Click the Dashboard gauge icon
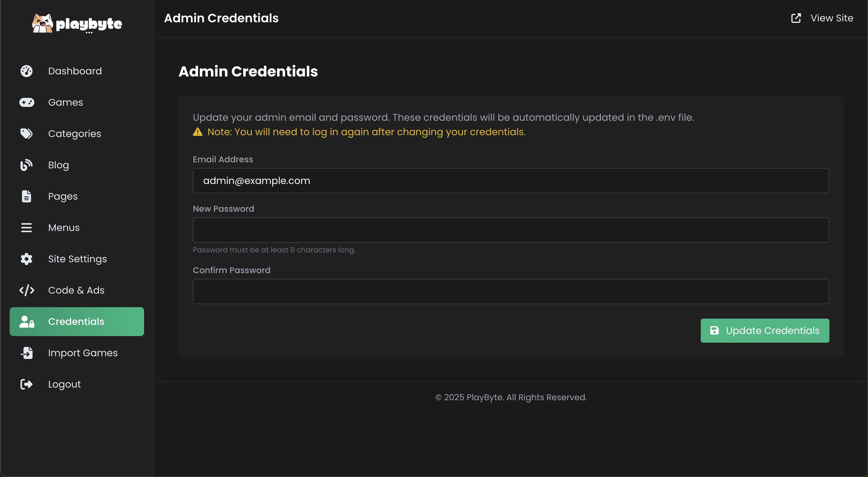Image resolution: width=868 pixels, height=477 pixels. (26, 71)
